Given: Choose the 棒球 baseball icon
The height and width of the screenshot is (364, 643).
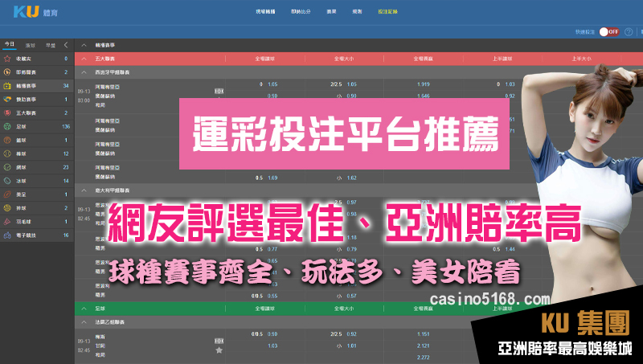Looking at the screenshot, I should tap(7, 153).
